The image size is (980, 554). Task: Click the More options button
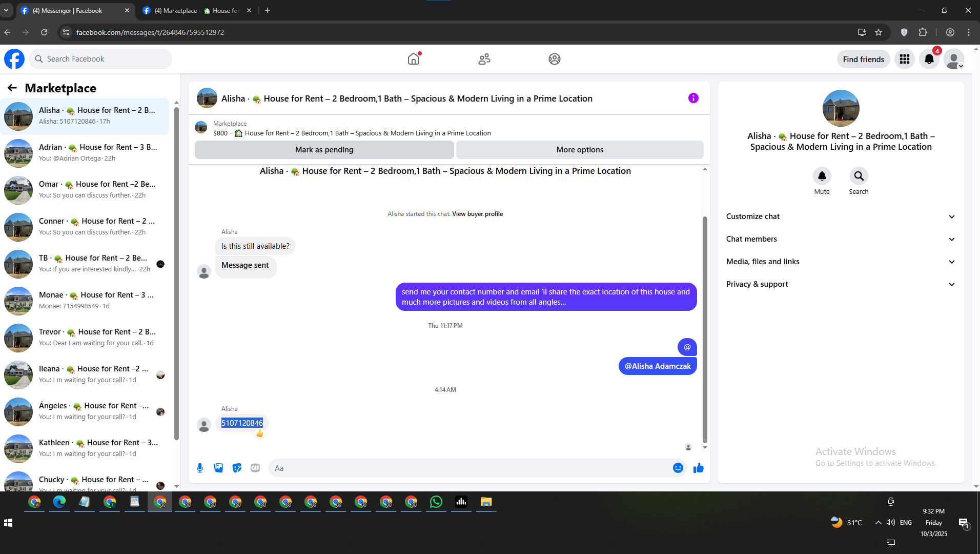tap(580, 150)
